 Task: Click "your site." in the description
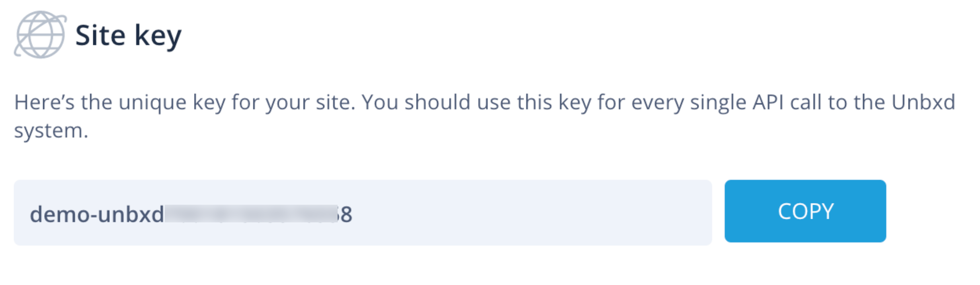tap(310, 103)
